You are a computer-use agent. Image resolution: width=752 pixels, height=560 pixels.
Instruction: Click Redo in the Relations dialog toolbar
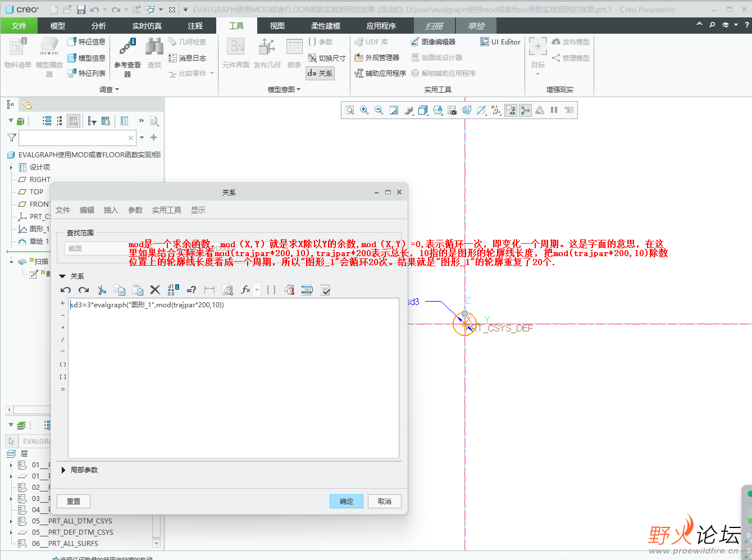tap(84, 290)
